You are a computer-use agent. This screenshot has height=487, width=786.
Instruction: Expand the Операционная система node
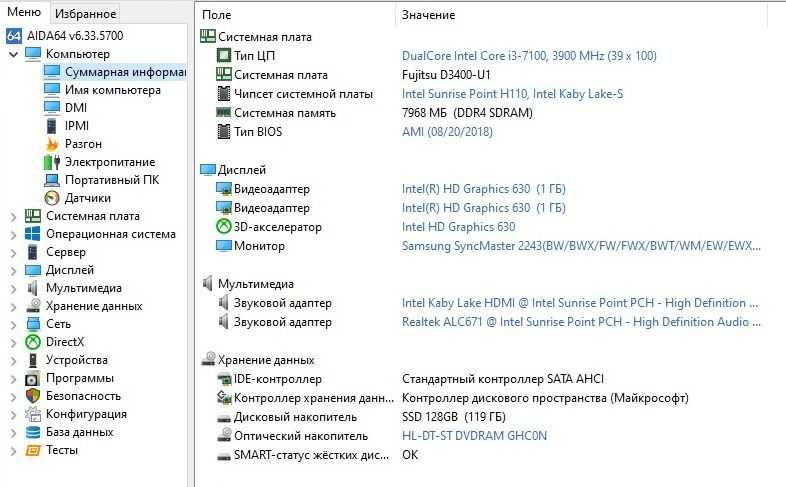click(x=14, y=234)
